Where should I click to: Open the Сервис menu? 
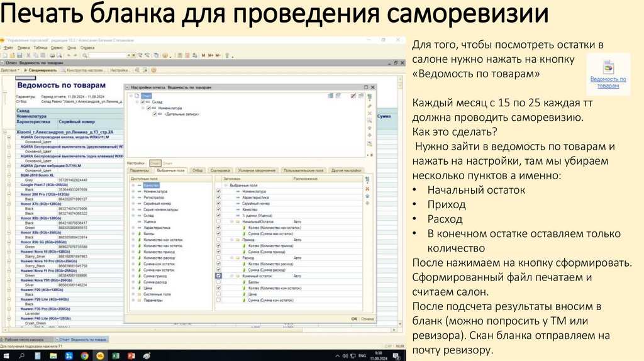57,48
